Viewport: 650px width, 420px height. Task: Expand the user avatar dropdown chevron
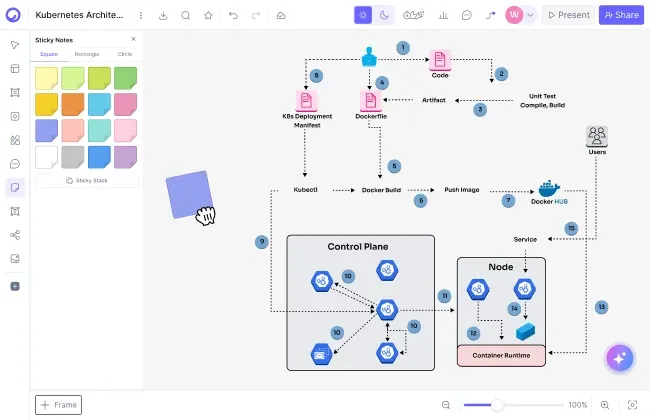pyautogui.click(x=530, y=15)
